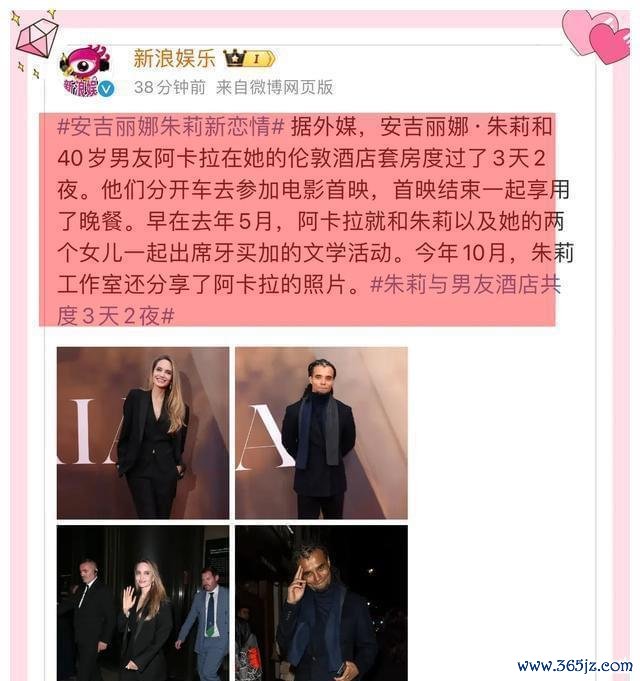Click the highlighted post body text
The height and width of the screenshot is (681, 640).
click(x=297, y=219)
